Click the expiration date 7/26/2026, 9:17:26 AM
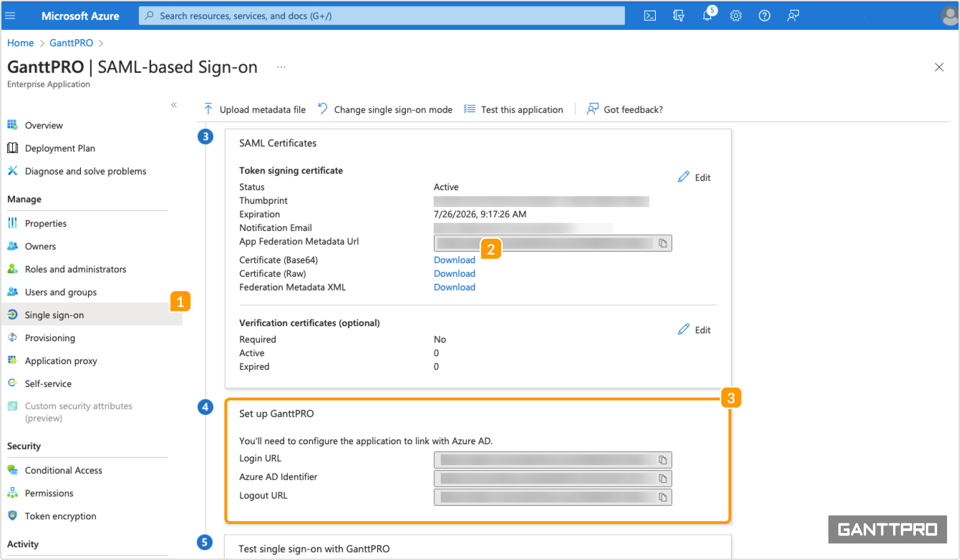This screenshot has width=960, height=560. 480,214
